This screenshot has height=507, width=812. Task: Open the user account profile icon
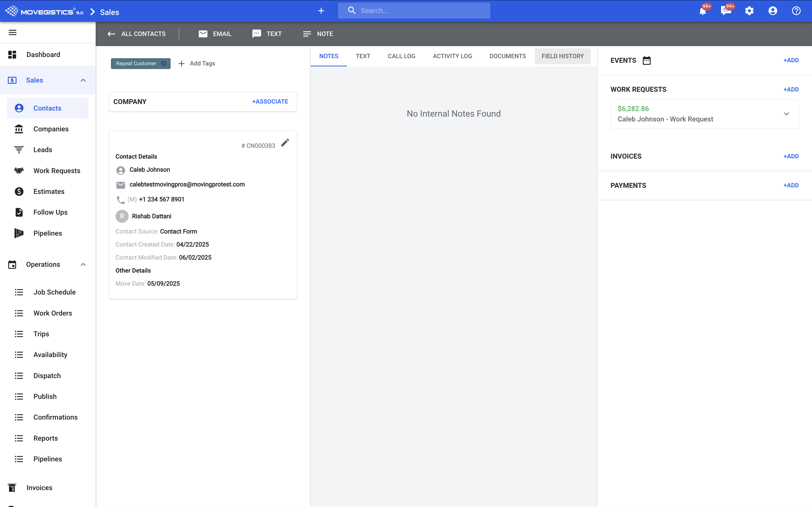772,11
